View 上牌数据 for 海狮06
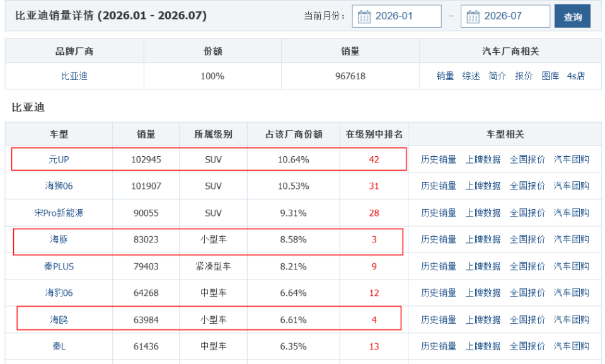This screenshot has width=605, height=364. coord(483,186)
